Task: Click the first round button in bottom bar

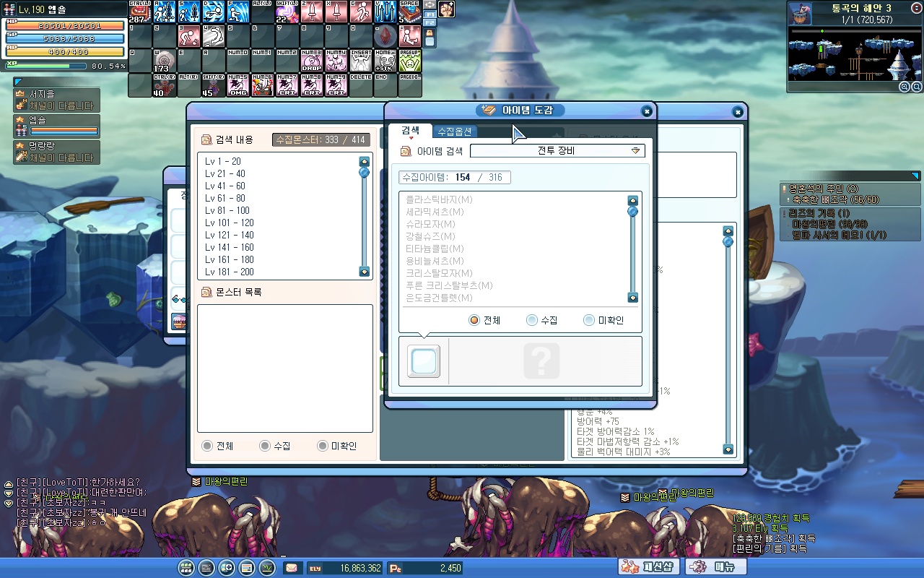Action: point(186,568)
